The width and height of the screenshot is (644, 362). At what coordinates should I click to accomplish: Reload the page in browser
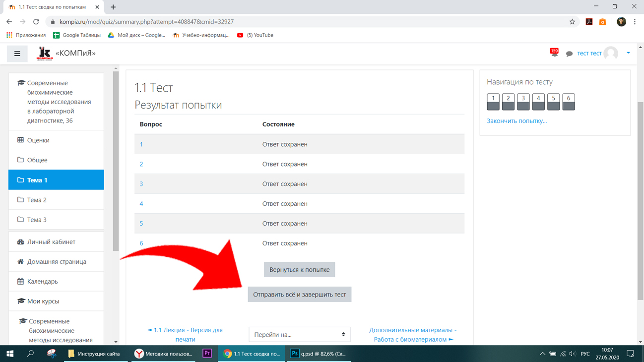tap(36, 22)
